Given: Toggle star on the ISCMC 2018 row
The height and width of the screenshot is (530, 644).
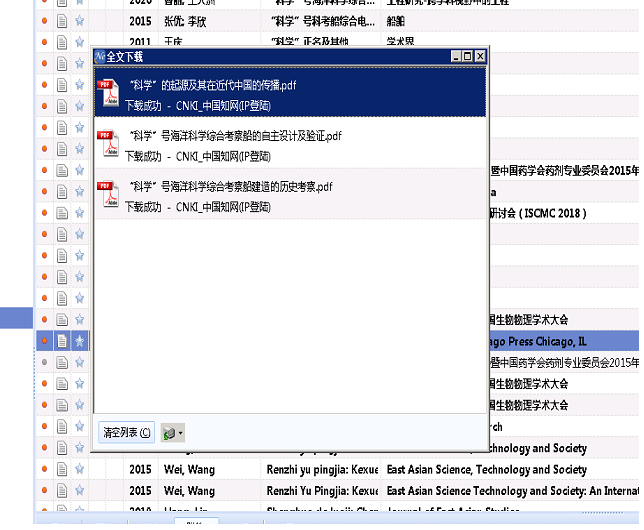Looking at the screenshot, I should point(80,213).
